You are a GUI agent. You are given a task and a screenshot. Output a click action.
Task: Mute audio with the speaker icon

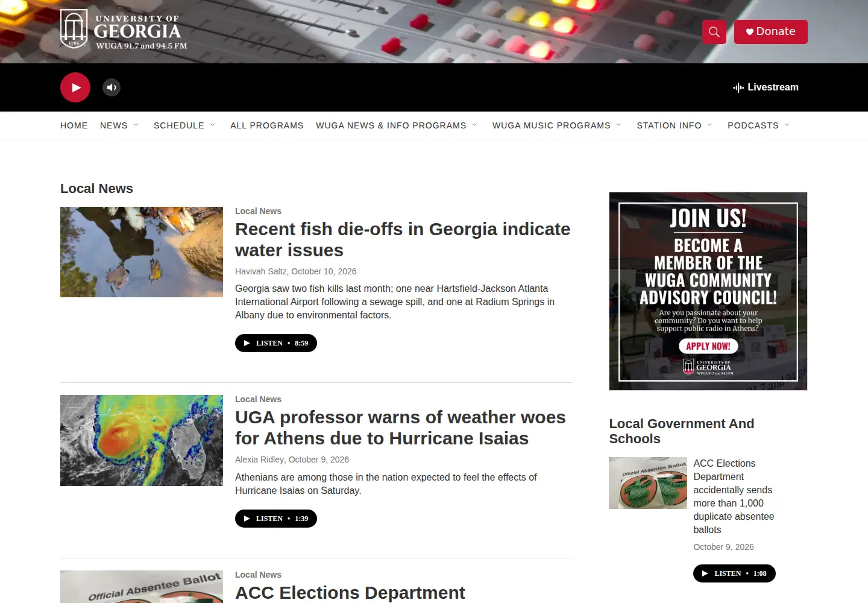tap(112, 87)
